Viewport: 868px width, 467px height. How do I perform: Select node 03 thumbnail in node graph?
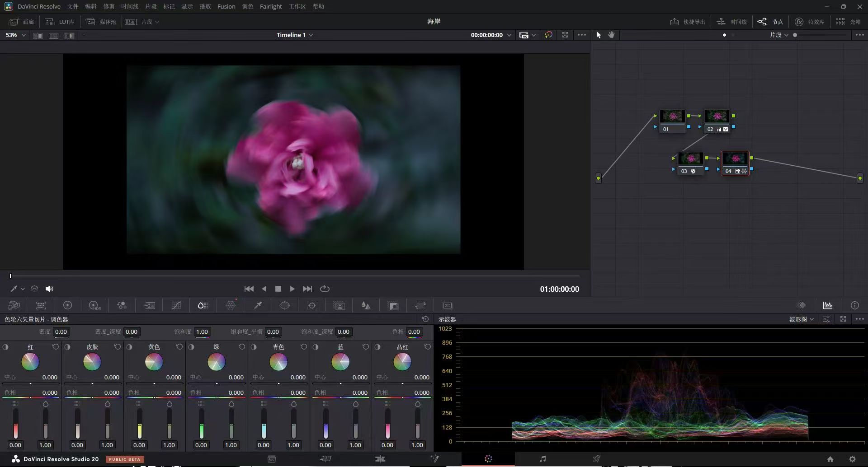click(x=690, y=159)
